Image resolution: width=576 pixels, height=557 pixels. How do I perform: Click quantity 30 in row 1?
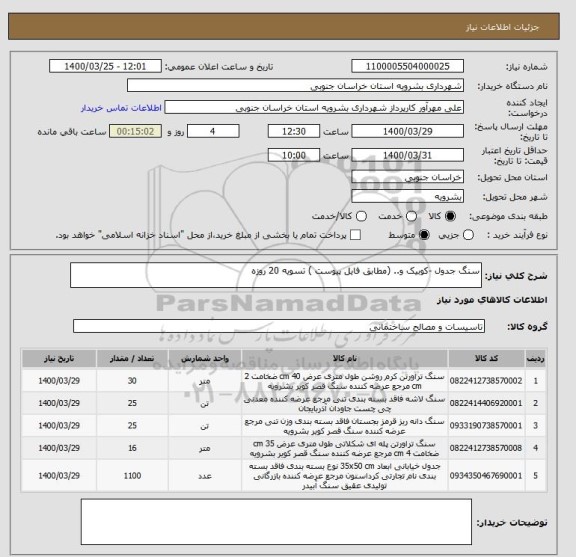tap(132, 381)
